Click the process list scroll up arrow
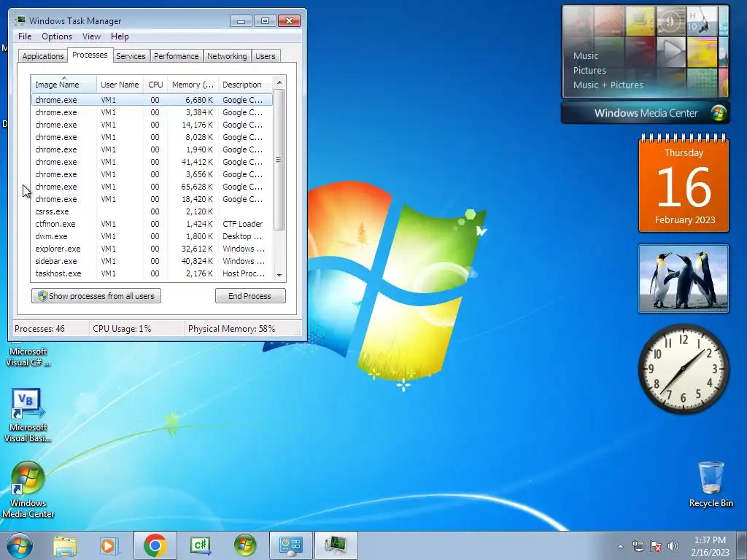 click(279, 82)
